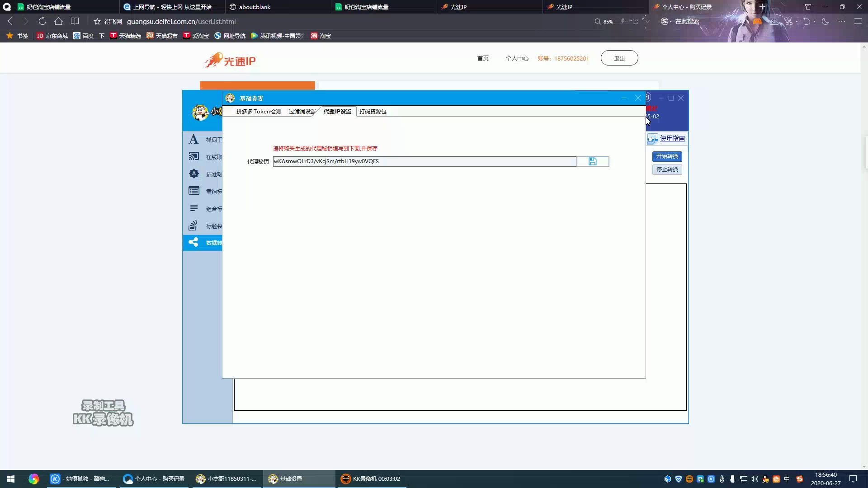
Task: Select the 数据转 share icon in sidebar
Action: pyautogui.click(x=193, y=243)
